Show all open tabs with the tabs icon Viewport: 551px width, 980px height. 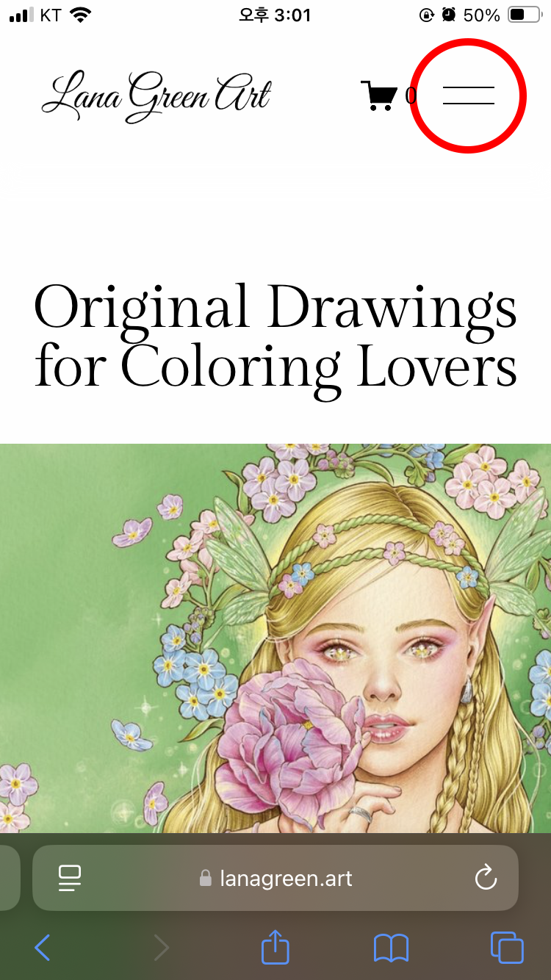tap(507, 948)
